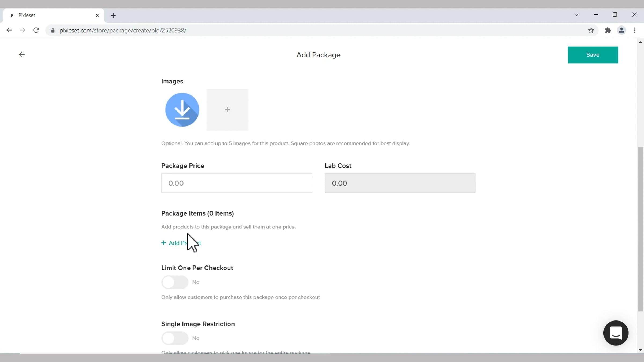This screenshot has width=644, height=362.
Task: Turn on Single Image Restriction switch
Action: click(x=175, y=338)
